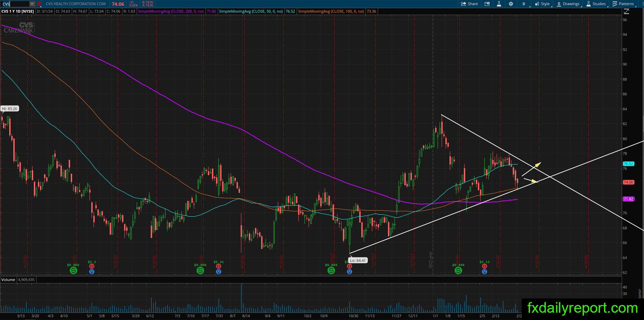644x320 pixels.
Task: Open the Style menu
Action: coord(542,4)
